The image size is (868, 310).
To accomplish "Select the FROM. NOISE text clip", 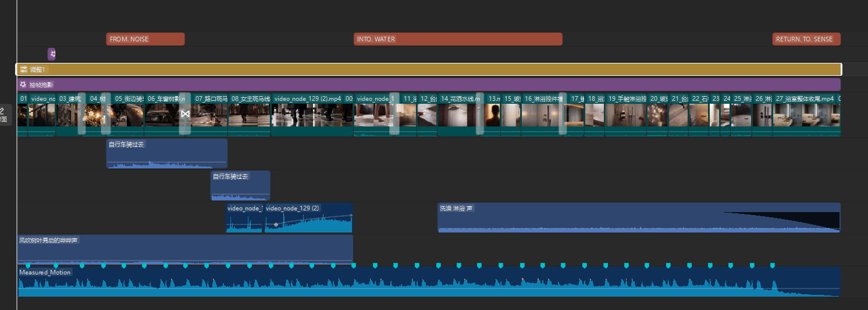I will tap(145, 39).
